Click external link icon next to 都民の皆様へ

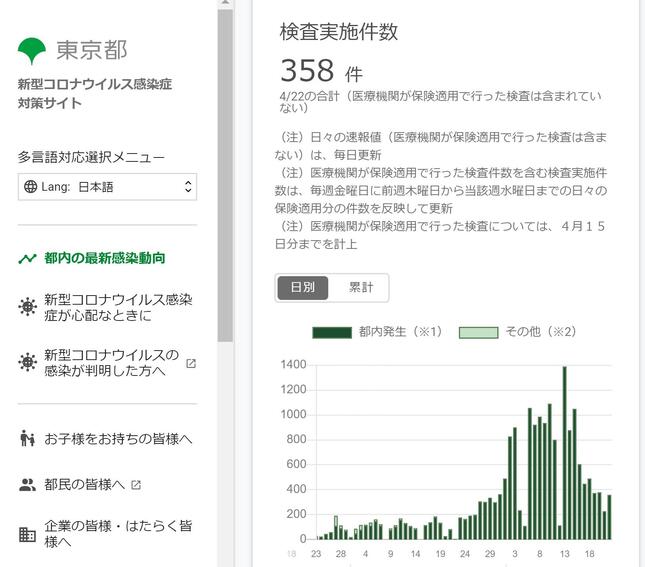(136, 485)
